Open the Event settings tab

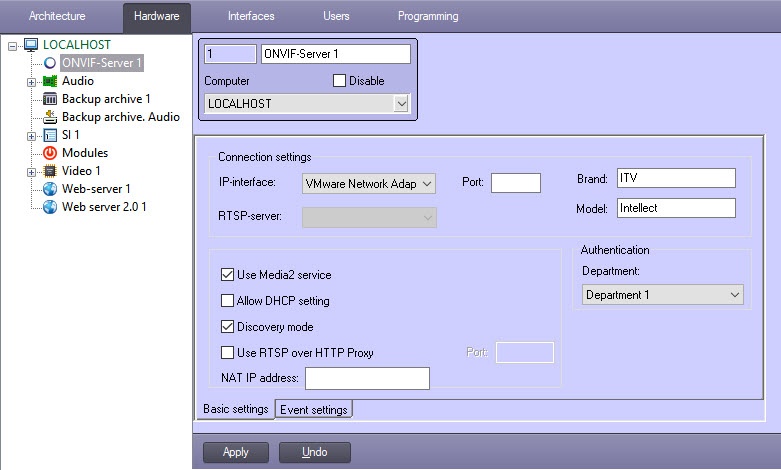[314, 409]
